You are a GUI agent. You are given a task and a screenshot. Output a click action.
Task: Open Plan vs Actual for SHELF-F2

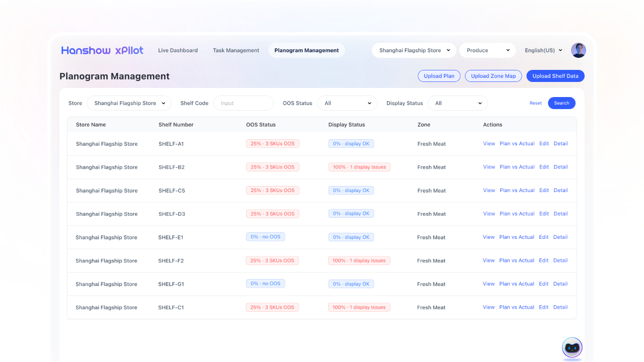click(x=517, y=260)
